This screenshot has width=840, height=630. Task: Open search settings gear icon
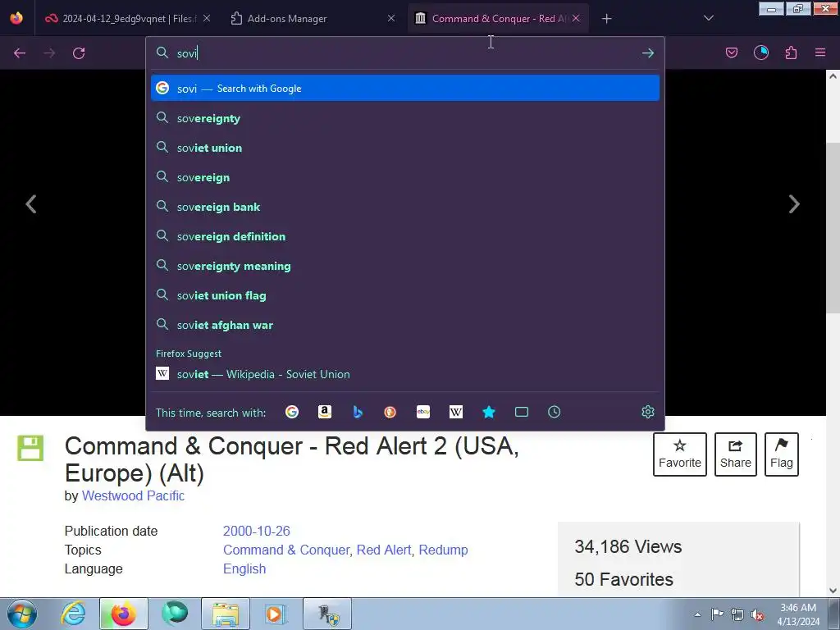pos(648,412)
